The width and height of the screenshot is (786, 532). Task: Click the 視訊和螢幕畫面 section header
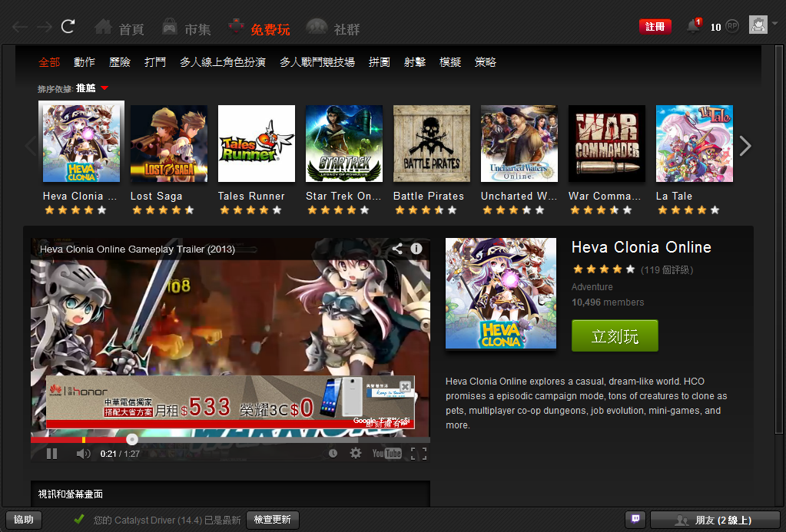point(71,494)
